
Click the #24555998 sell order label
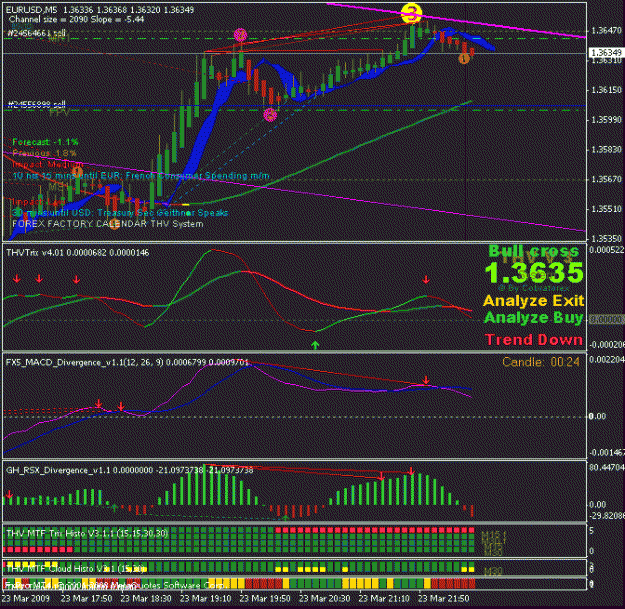[36, 105]
